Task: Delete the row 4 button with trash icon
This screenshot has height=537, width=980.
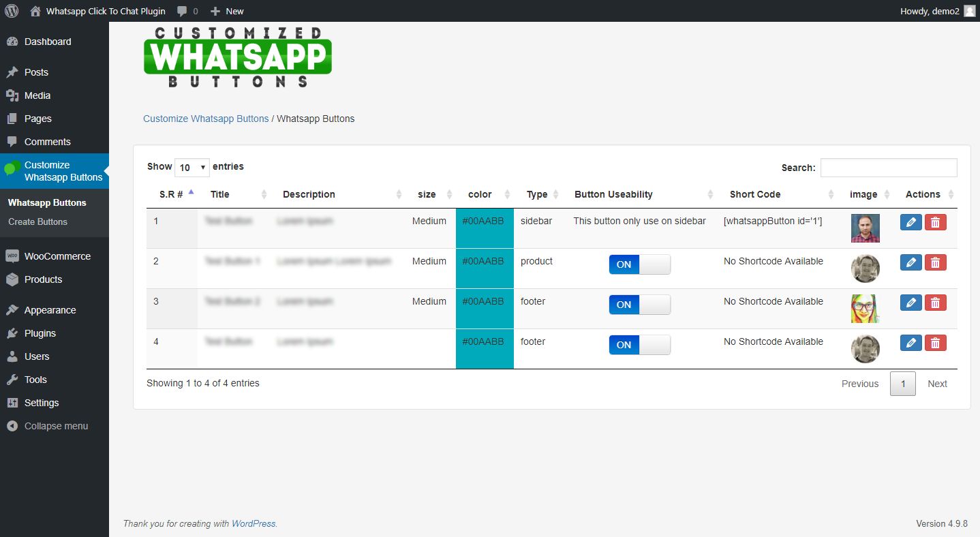Action: point(935,343)
